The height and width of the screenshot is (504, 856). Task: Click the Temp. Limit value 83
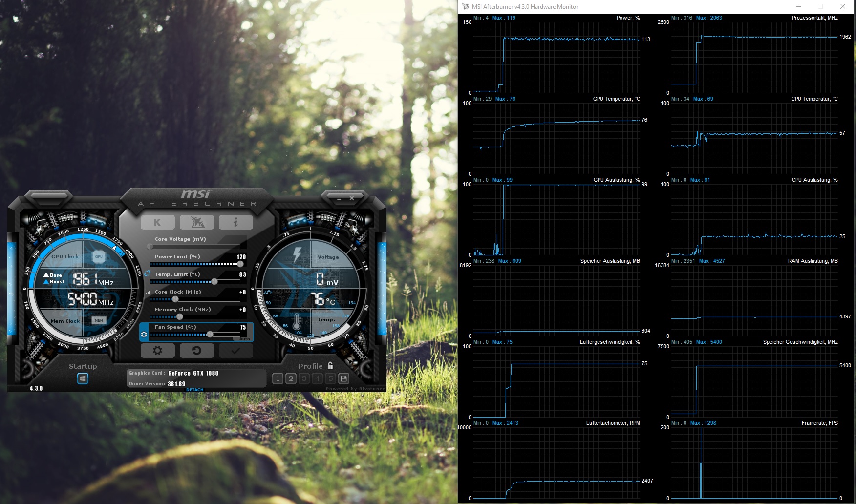[243, 274]
